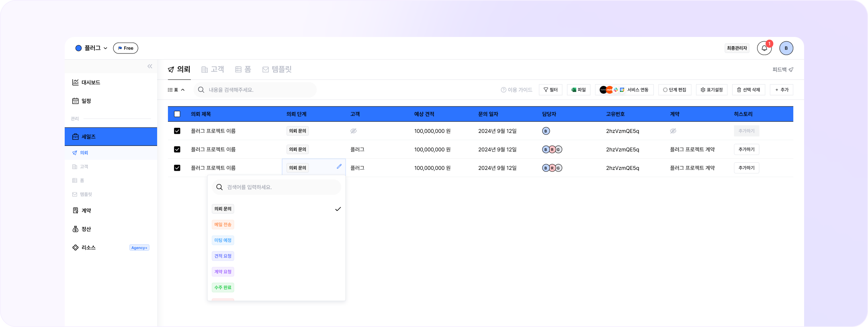Open 대시보드 from the sidebar

pyautogui.click(x=91, y=82)
